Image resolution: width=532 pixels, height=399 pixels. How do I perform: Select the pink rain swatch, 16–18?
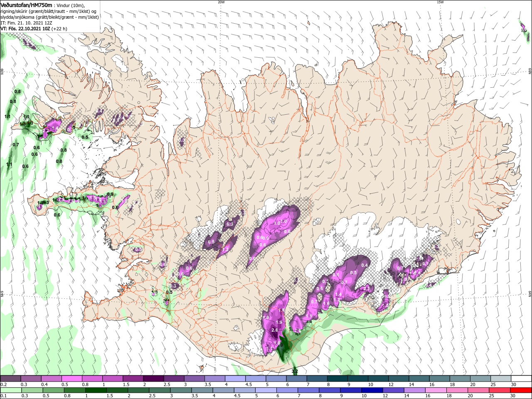point(437,390)
